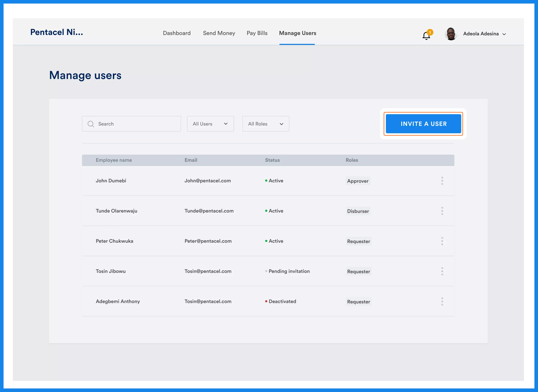
Task: Focus the Search input field
Action: (131, 124)
